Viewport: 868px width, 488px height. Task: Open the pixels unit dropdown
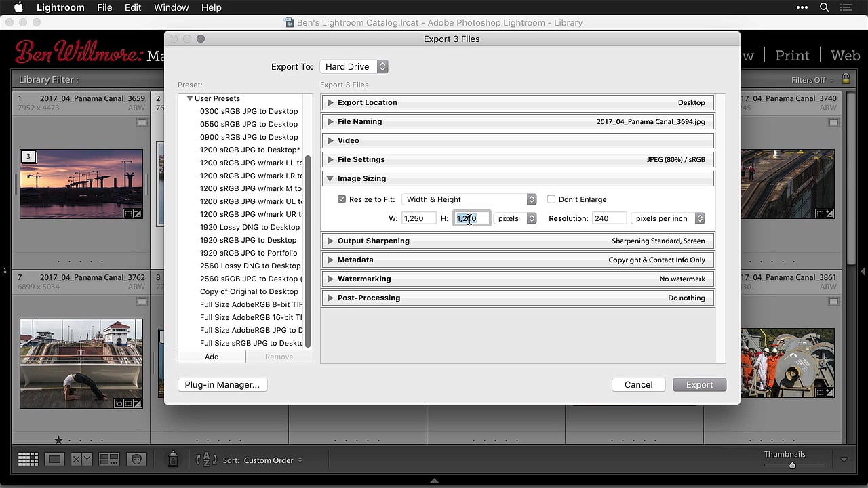point(515,218)
